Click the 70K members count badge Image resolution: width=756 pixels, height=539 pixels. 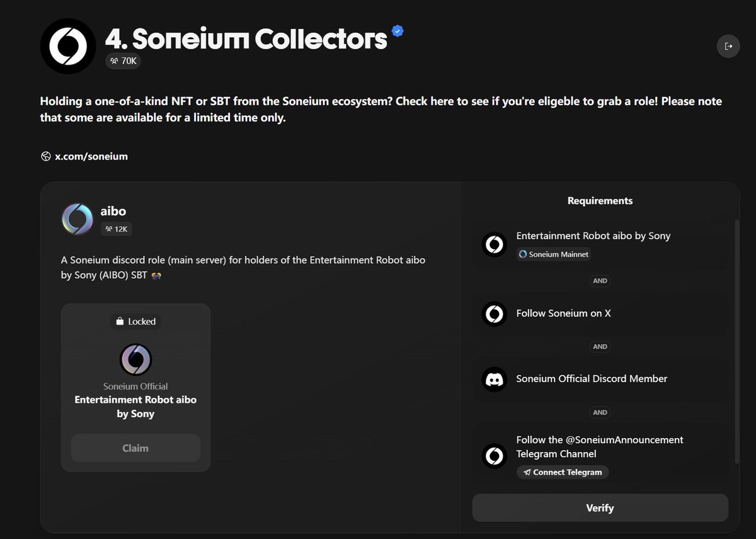[123, 61]
